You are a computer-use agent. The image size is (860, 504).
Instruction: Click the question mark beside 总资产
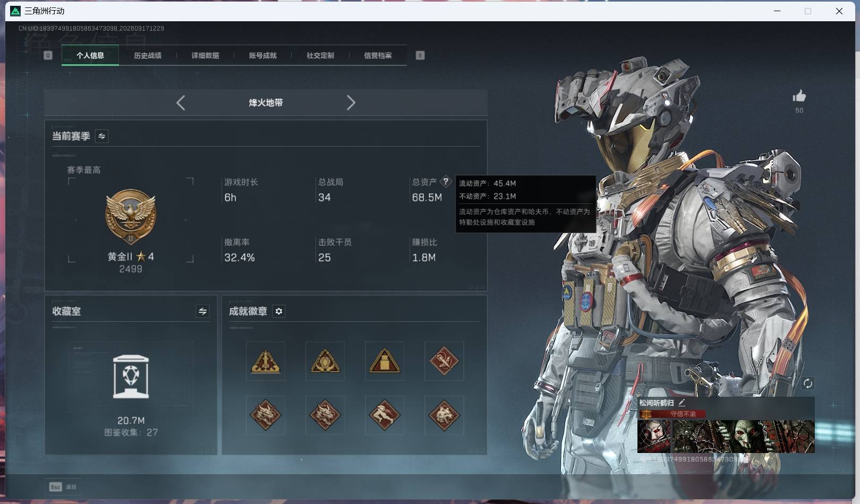coord(446,181)
